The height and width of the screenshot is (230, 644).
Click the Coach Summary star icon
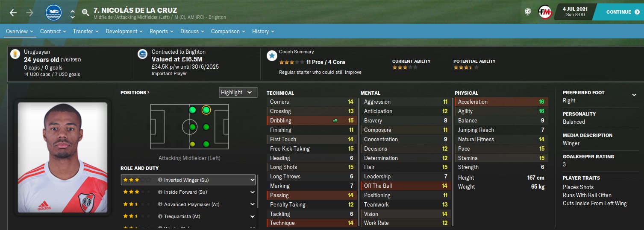point(271,55)
